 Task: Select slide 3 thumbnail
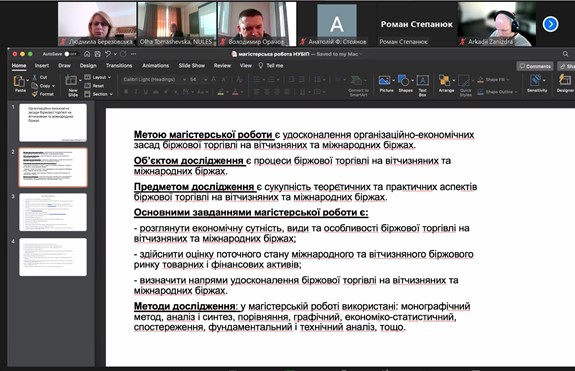[53, 212]
